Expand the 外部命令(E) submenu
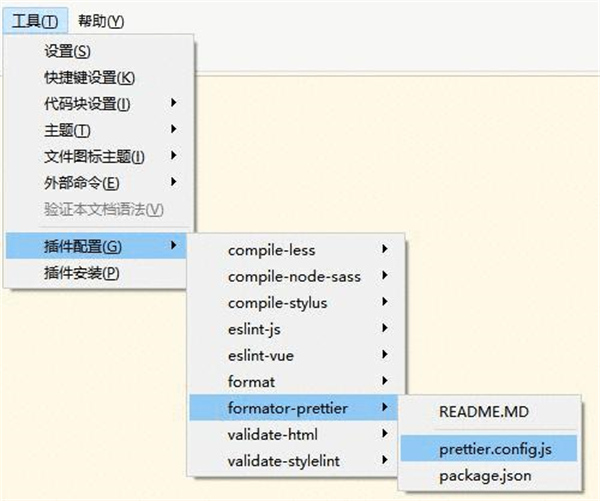Screen dimensions: 600x501 (x=99, y=183)
